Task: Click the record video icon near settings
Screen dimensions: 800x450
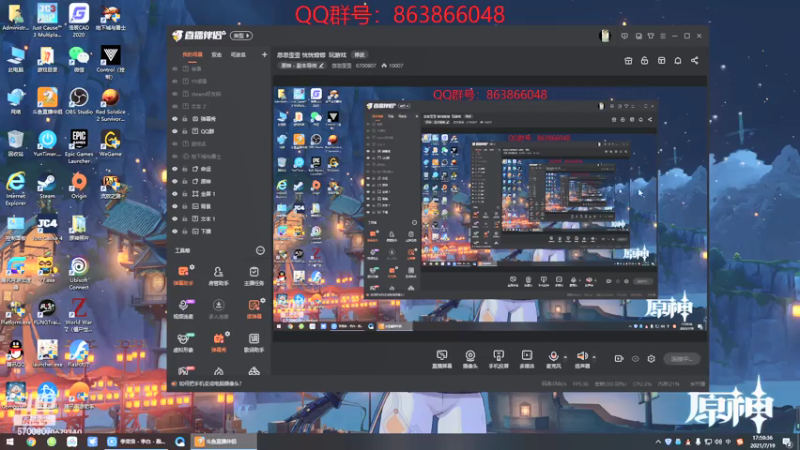Action: (619, 359)
